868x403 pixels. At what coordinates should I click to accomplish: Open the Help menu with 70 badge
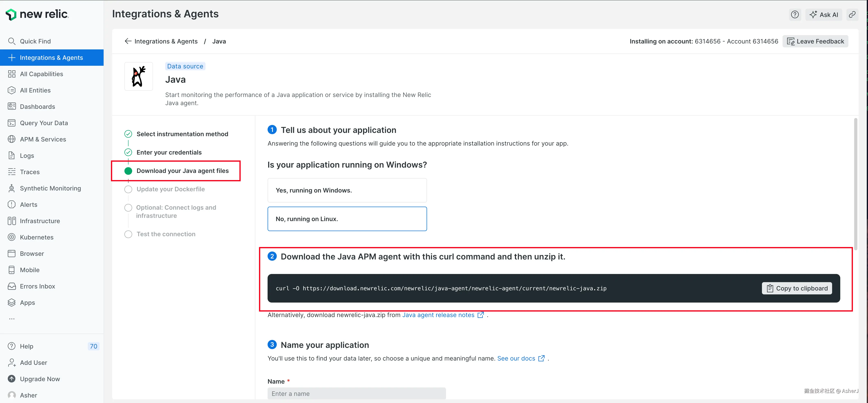point(26,346)
